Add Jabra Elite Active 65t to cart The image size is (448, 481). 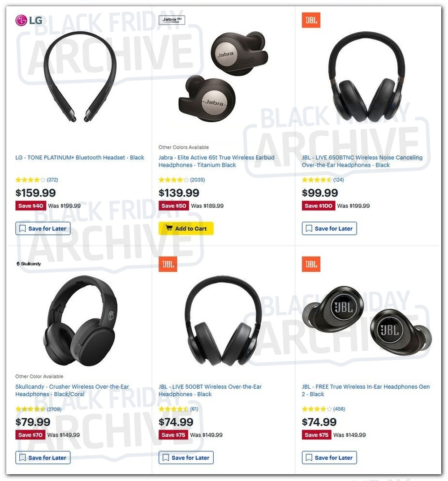coord(186,228)
